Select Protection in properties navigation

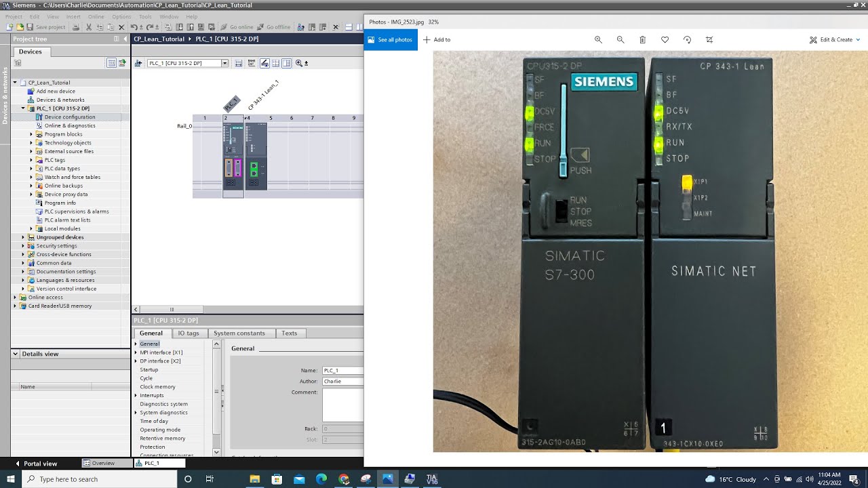(153, 447)
